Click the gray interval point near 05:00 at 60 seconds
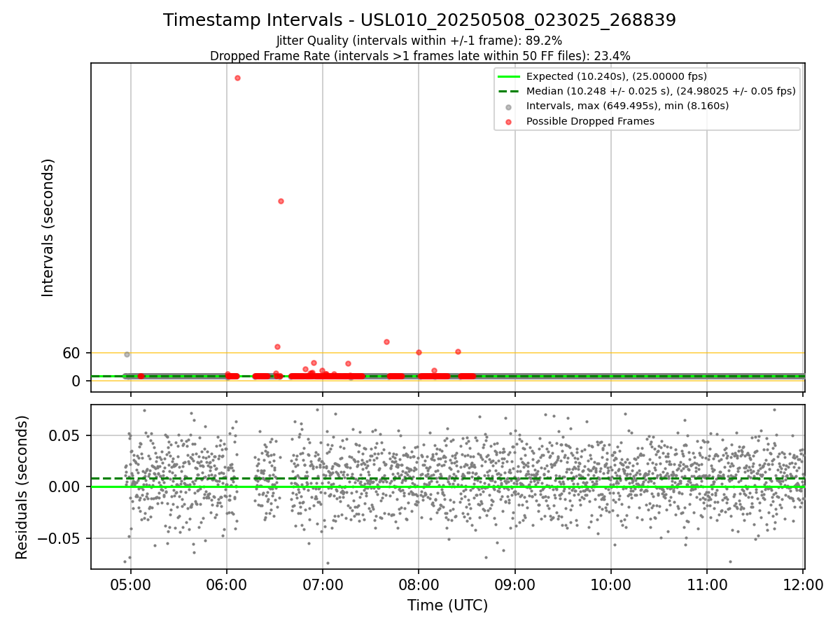Image resolution: width=840 pixels, height=630 pixels. tap(127, 354)
